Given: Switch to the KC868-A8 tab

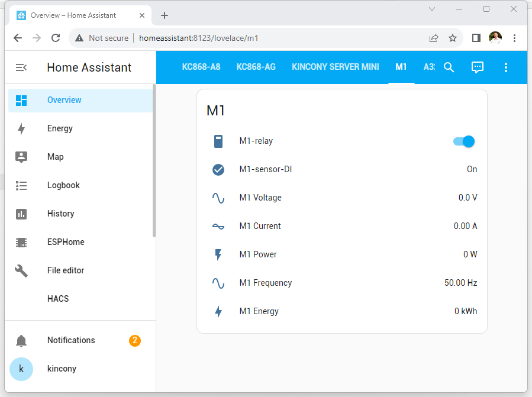Looking at the screenshot, I should pyautogui.click(x=201, y=67).
